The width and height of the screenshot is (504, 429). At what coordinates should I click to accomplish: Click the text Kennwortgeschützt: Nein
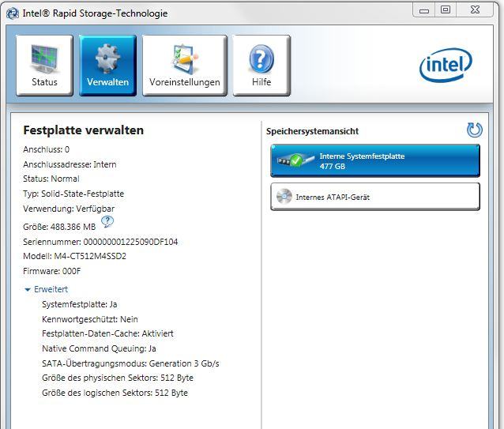pos(90,319)
